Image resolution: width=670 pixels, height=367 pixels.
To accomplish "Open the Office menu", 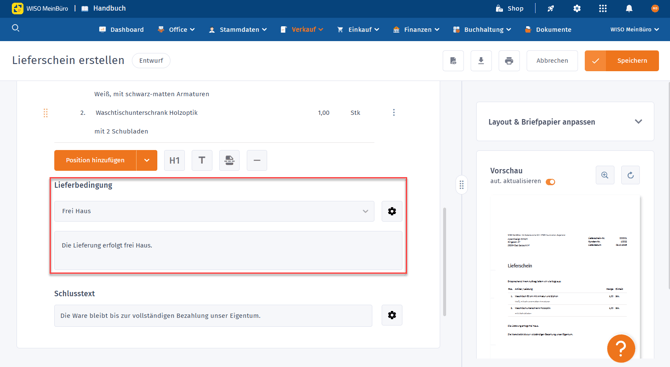I will [x=176, y=29].
